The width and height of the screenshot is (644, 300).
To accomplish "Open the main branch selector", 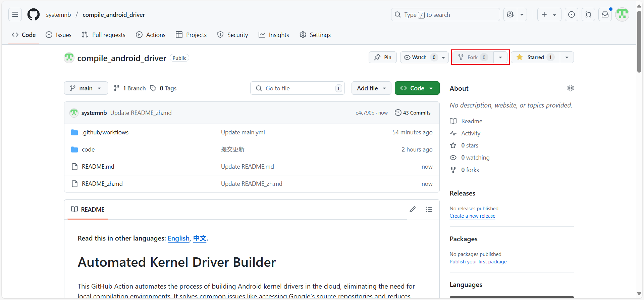I will tap(86, 88).
